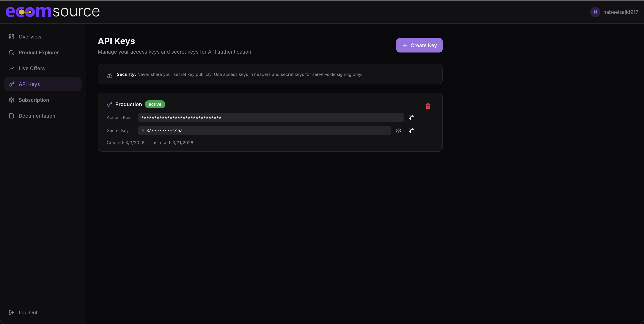Select API Keys in sidebar
This screenshot has height=324, width=644.
click(x=43, y=84)
